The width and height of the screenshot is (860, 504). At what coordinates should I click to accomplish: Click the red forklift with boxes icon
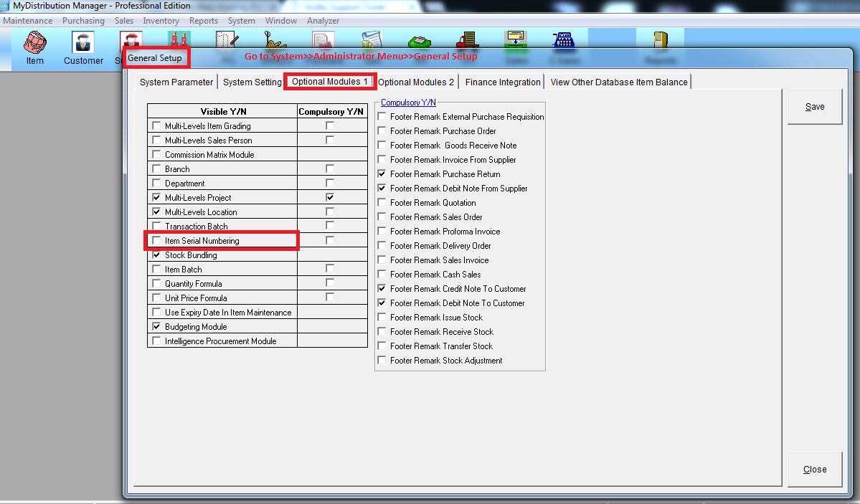point(468,40)
